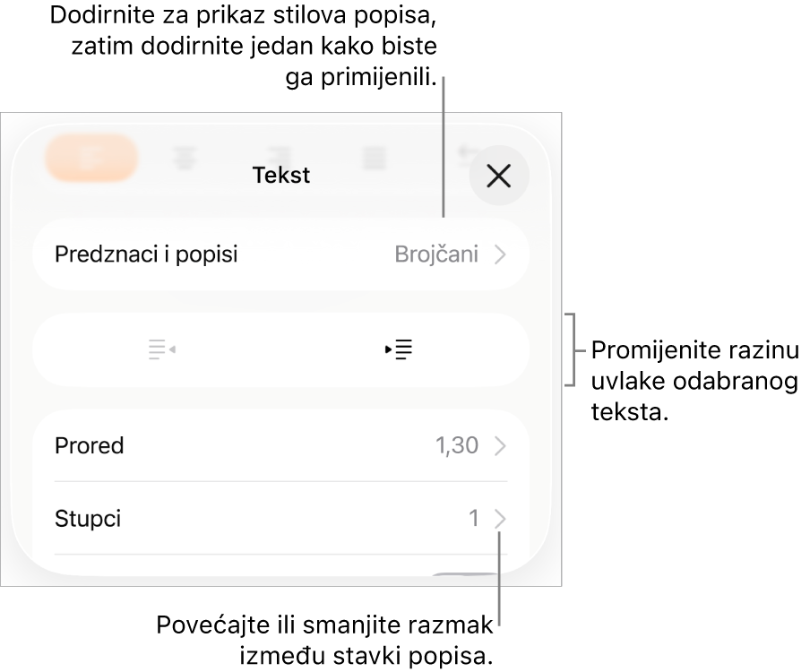Choose the center-align text icon
The height and width of the screenshot is (672, 810).
[x=185, y=158]
